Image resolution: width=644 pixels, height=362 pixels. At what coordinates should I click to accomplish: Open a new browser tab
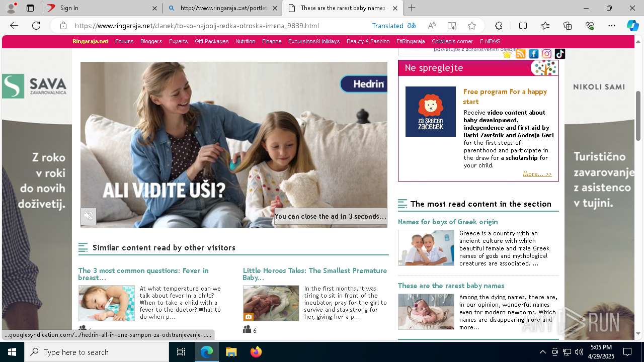click(412, 8)
